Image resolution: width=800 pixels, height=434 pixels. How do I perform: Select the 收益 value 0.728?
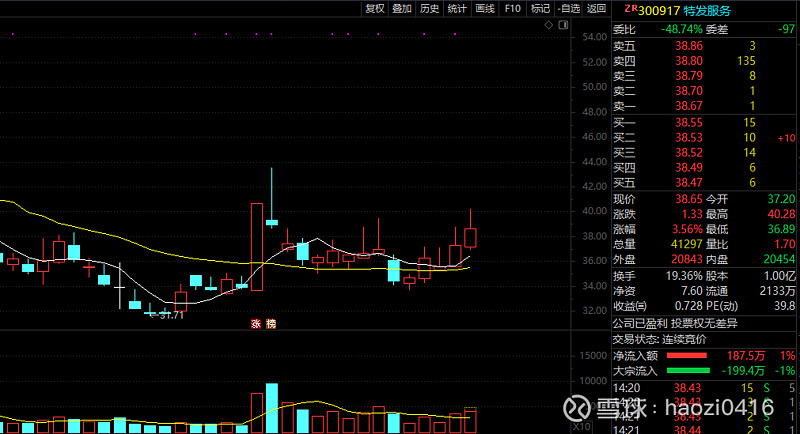click(x=689, y=306)
